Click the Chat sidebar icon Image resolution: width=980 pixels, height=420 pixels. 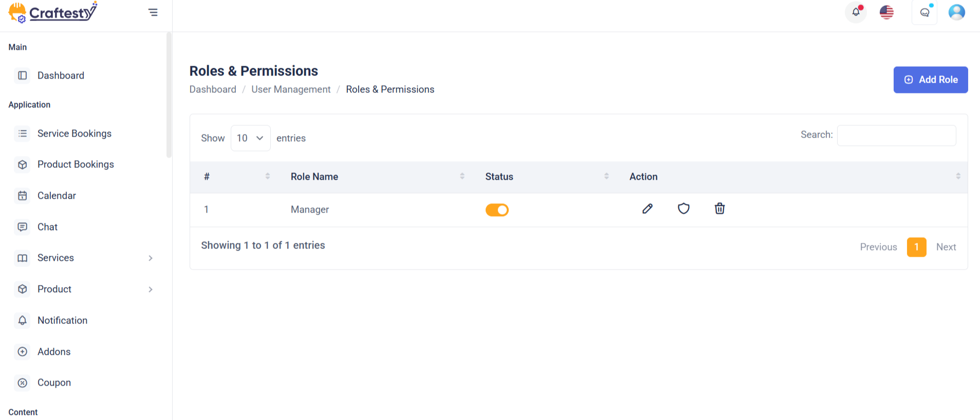click(23, 227)
